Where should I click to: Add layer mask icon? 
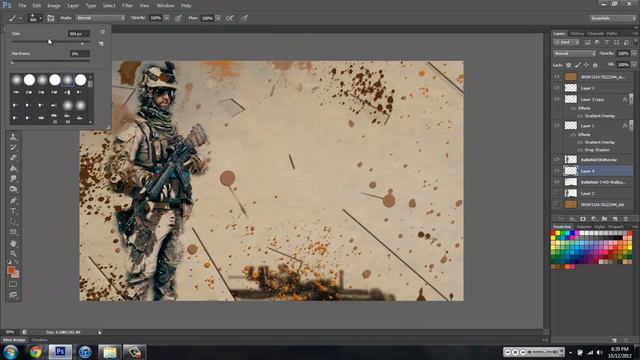tap(583, 219)
